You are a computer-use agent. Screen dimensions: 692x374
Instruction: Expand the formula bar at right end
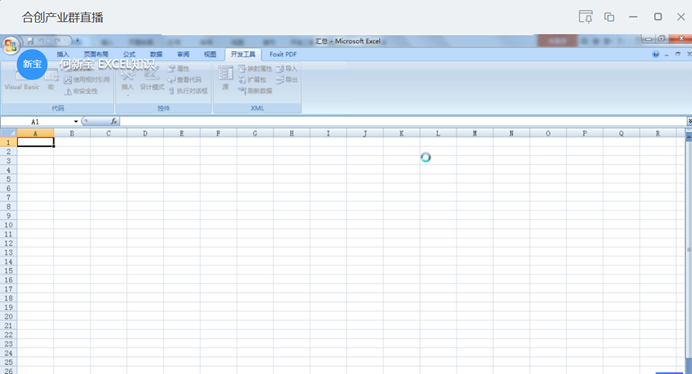[689, 121]
